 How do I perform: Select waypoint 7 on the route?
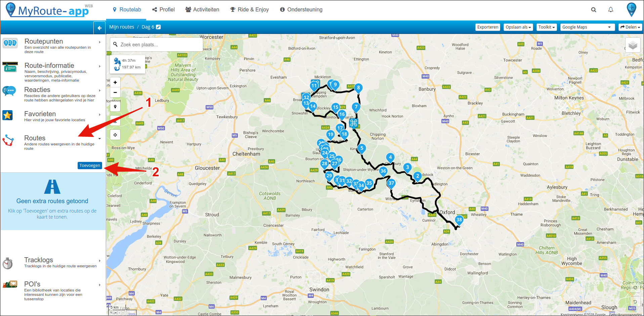[356, 107]
